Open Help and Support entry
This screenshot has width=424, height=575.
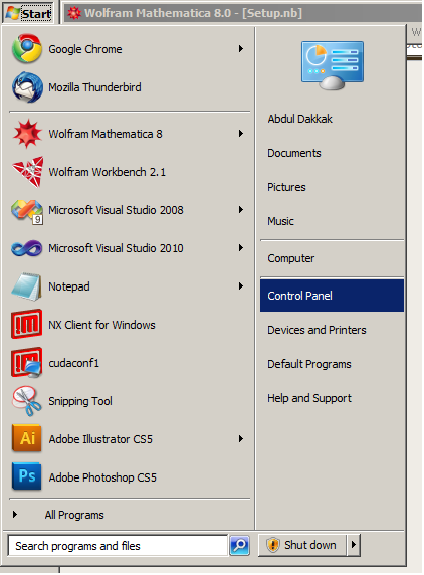[x=309, y=398]
